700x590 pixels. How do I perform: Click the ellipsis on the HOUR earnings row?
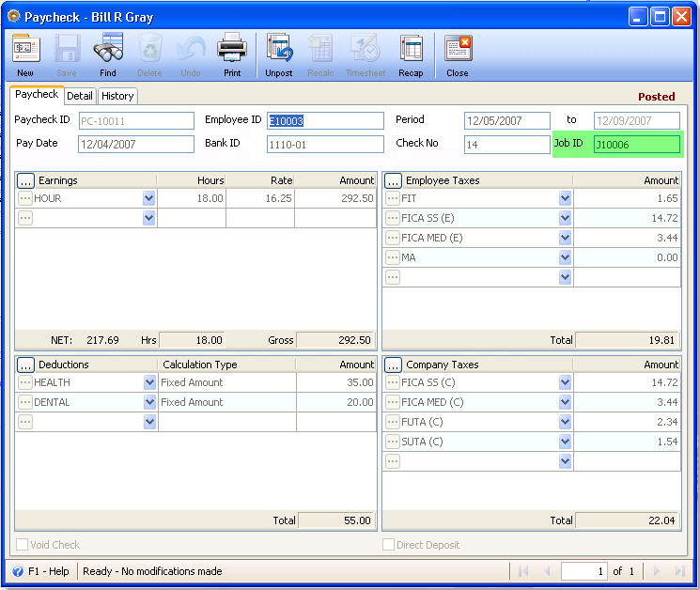tap(25, 198)
